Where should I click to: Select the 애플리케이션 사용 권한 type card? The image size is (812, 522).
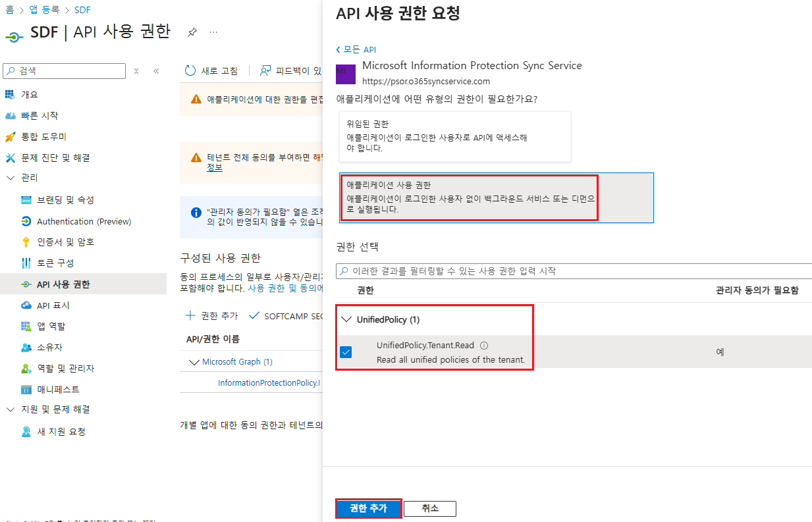[x=497, y=197]
